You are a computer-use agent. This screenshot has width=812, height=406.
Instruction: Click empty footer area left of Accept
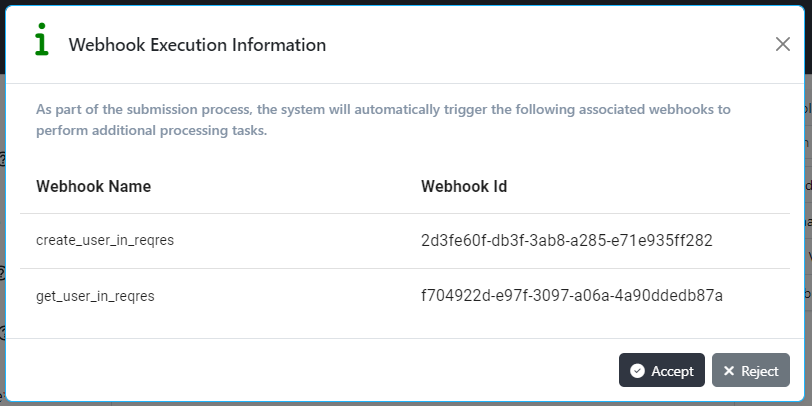point(300,370)
